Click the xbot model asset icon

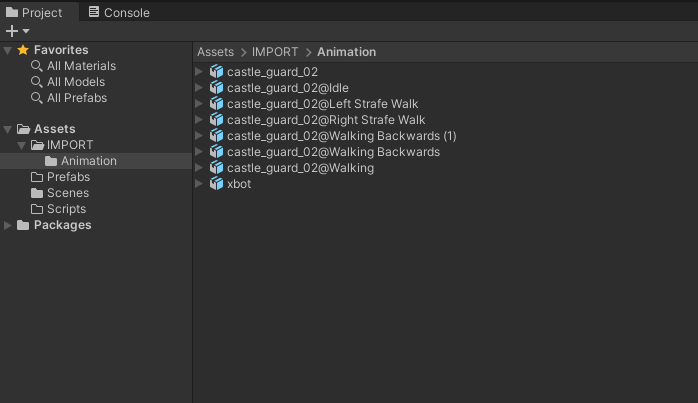point(217,184)
